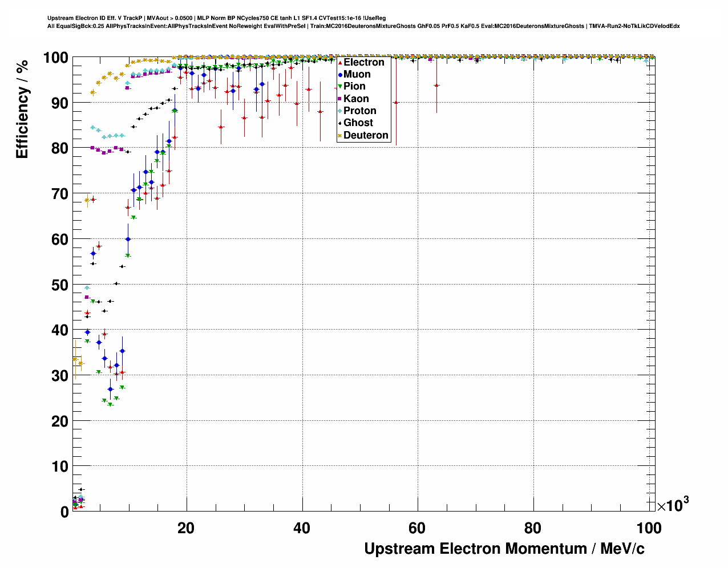The image size is (728, 568).
Task: Click the red triangle Electron legend marker
Action: pyautogui.click(x=340, y=62)
